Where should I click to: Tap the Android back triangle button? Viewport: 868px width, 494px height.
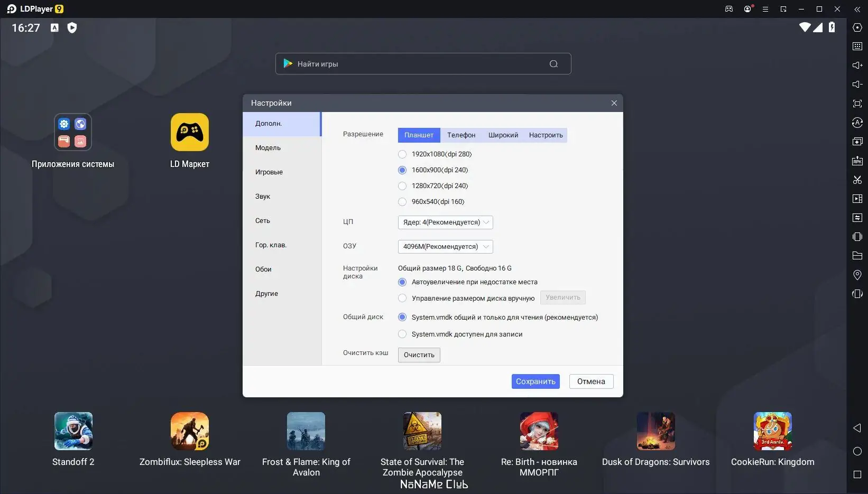pyautogui.click(x=857, y=428)
